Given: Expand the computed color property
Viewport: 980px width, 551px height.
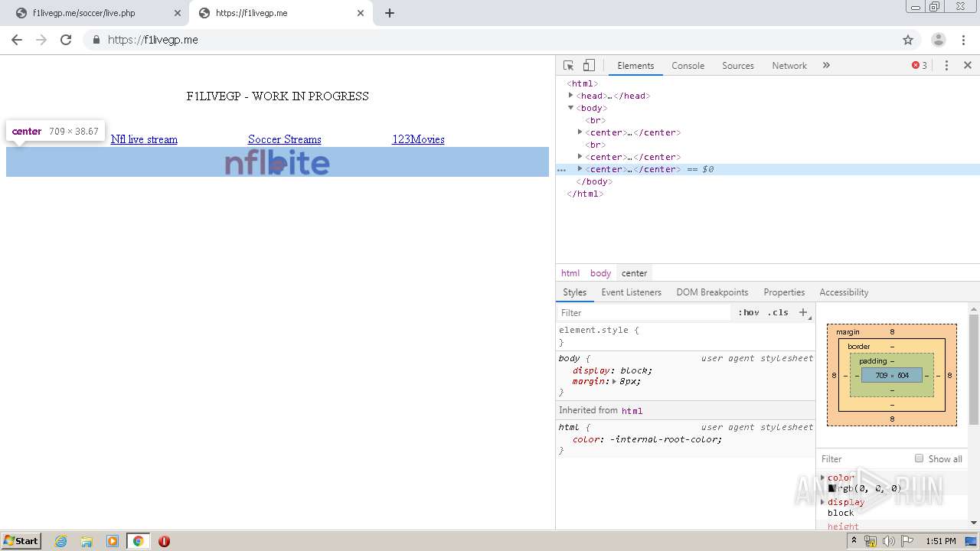Looking at the screenshot, I should 823,478.
